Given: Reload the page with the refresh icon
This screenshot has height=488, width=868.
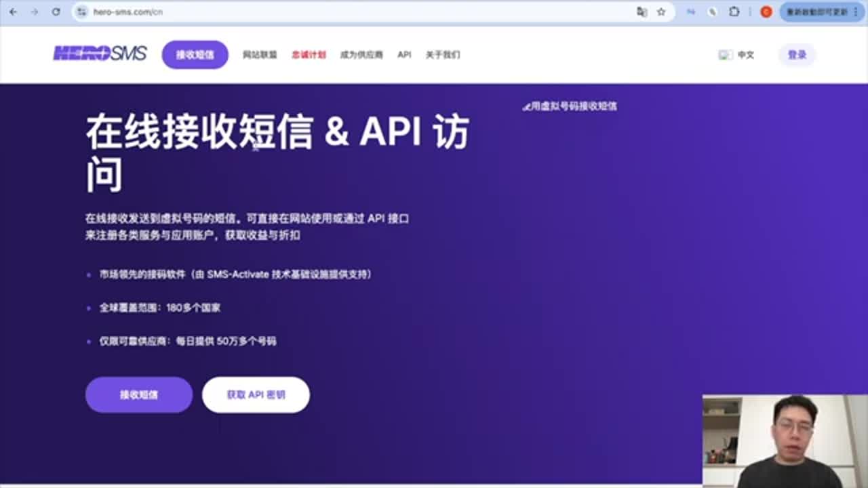Looking at the screenshot, I should (56, 12).
